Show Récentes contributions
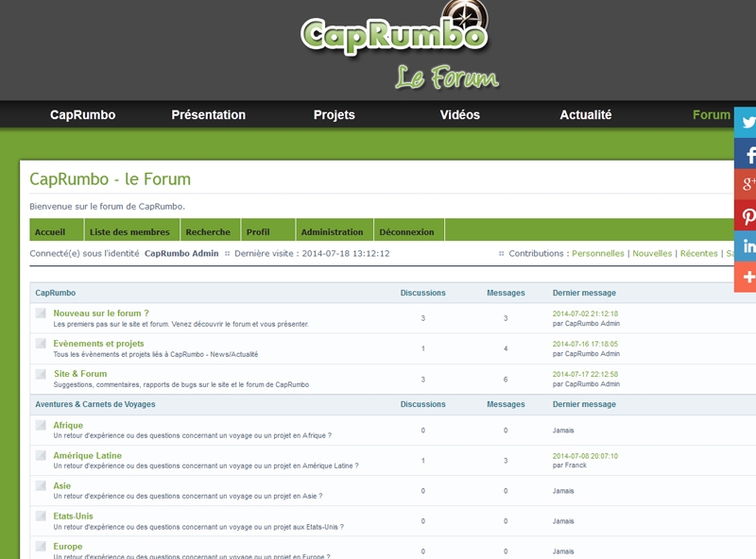This screenshot has height=559, width=756. pyautogui.click(x=698, y=254)
